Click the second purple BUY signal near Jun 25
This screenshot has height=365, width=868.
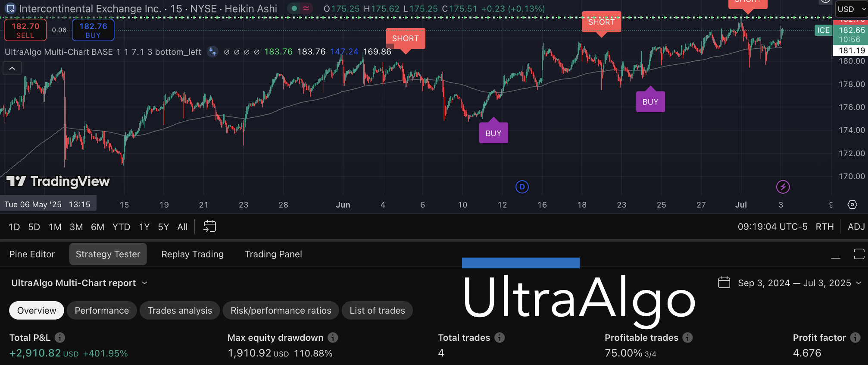[650, 102]
